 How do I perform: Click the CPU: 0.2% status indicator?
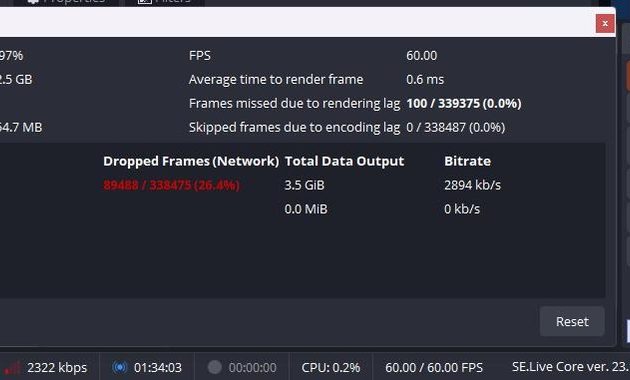(331, 368)
